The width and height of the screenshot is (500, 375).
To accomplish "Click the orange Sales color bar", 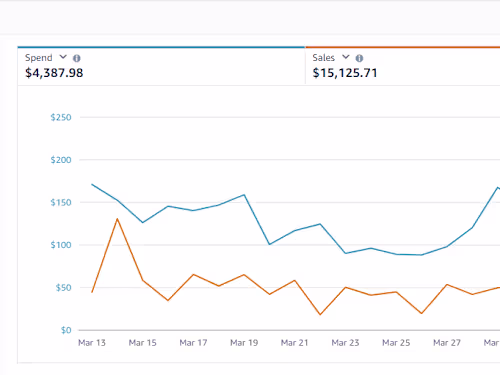I will click(403, 47).
